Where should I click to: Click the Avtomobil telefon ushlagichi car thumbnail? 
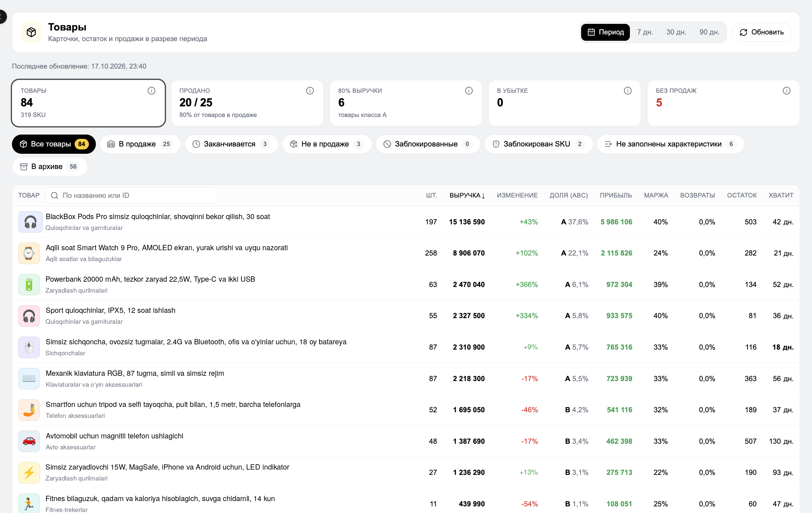(x=29, y=441)
